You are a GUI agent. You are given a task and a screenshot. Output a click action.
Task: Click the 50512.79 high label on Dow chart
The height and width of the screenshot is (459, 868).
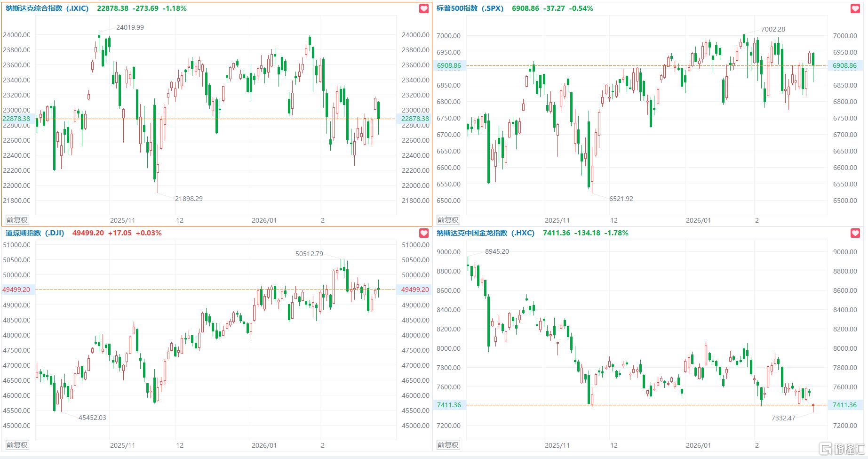[x=309, y=254]
